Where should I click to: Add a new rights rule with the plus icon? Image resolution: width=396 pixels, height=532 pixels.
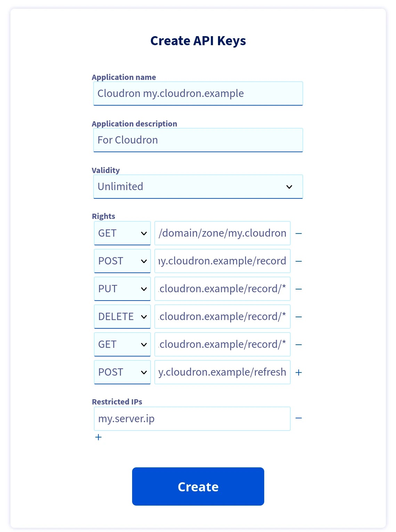(299, 372)
